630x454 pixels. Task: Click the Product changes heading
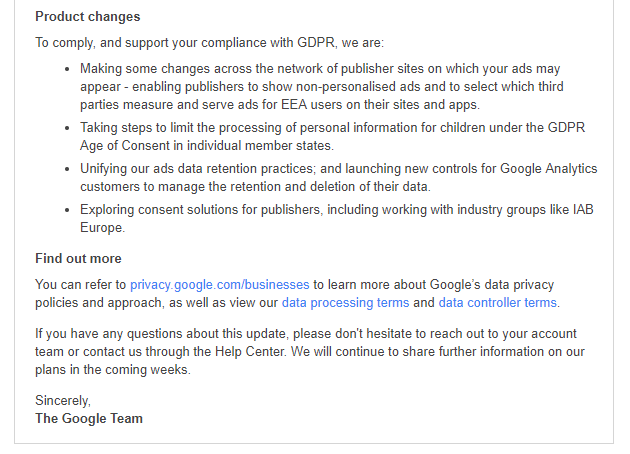point(88,17)
